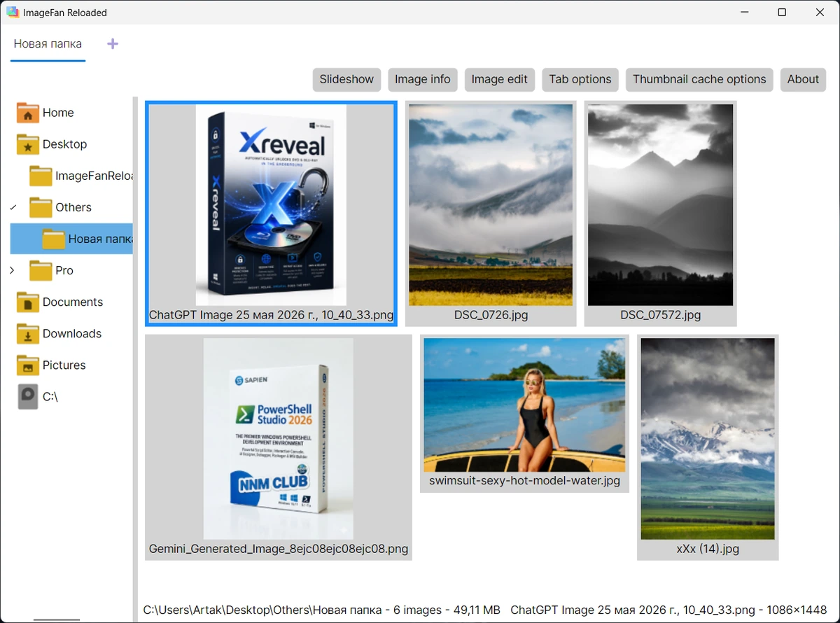Click the DSC_0726.jpg file name

coord(491,315)
